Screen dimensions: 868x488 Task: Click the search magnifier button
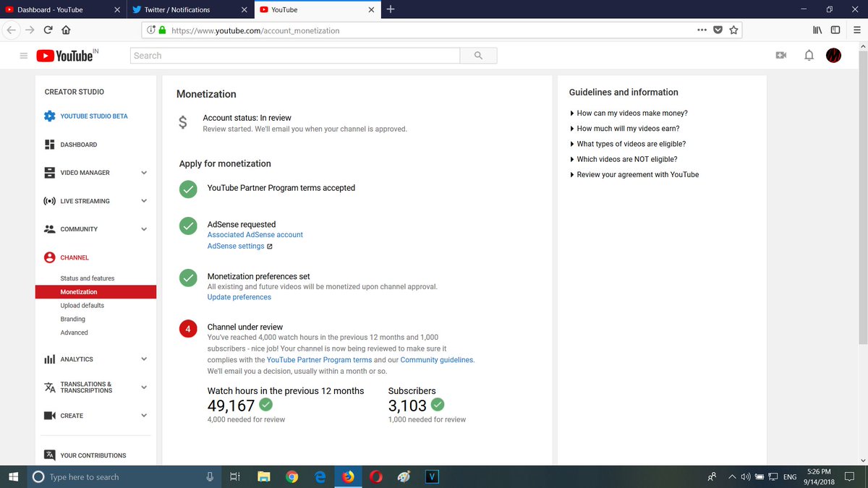(x=478, y=56)
